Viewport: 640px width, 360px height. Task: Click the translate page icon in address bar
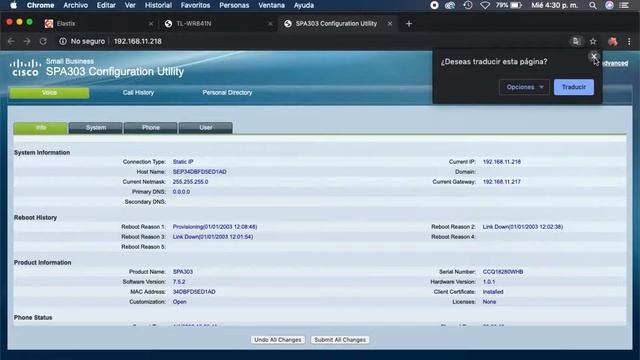coord(576,41)
